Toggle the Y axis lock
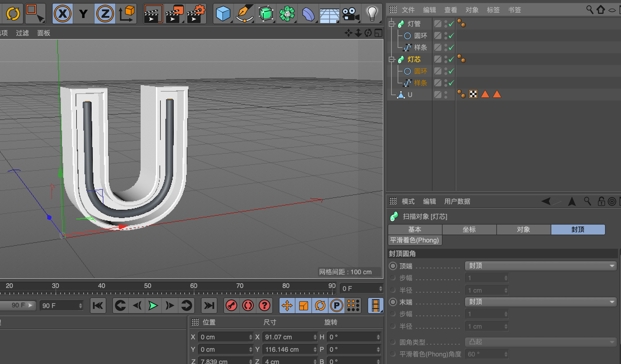The width and height of the screenshot is (621, 364). (84, 14)
